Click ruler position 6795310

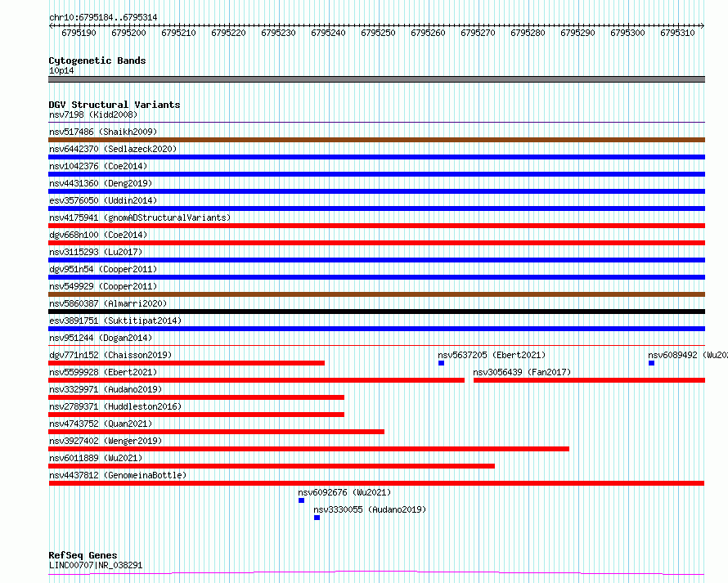677,33
